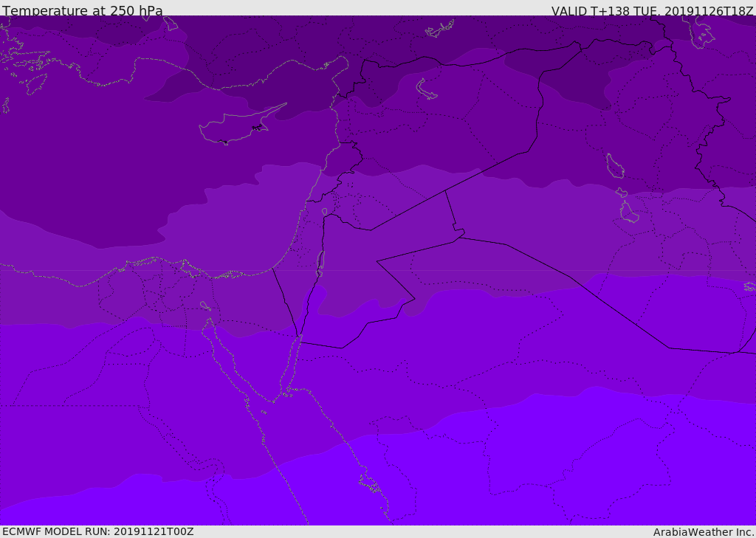Click the "Temperature at 250 hPa" title
756x538 pixels.
point(82,11)
